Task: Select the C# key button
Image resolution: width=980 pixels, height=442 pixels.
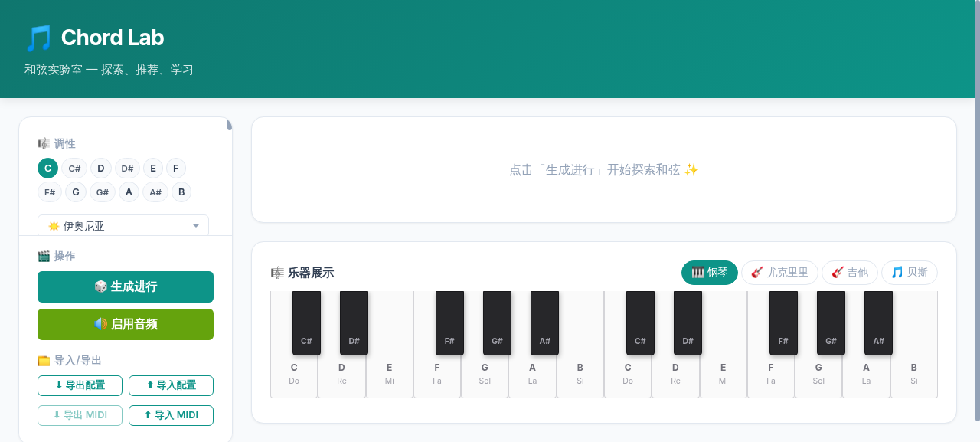Action: 74,169
